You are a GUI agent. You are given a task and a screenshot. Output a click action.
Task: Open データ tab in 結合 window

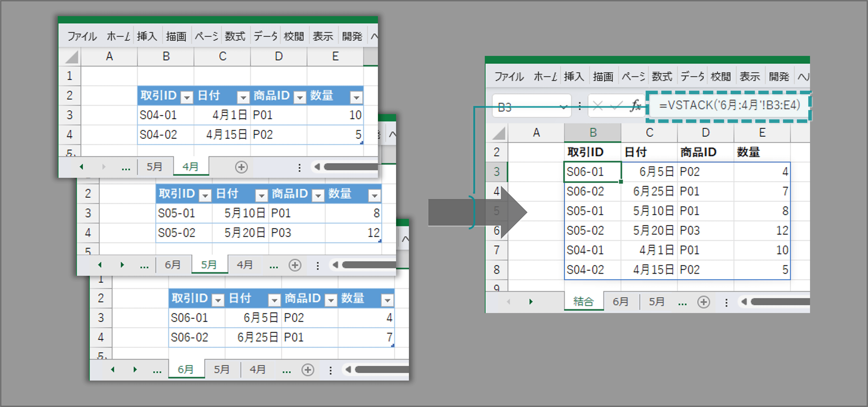pyautogui.click(x=692, y=76)
